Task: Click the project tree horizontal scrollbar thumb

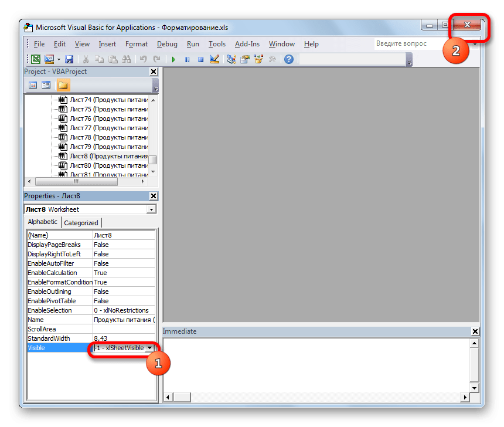Action: point(76,181)
